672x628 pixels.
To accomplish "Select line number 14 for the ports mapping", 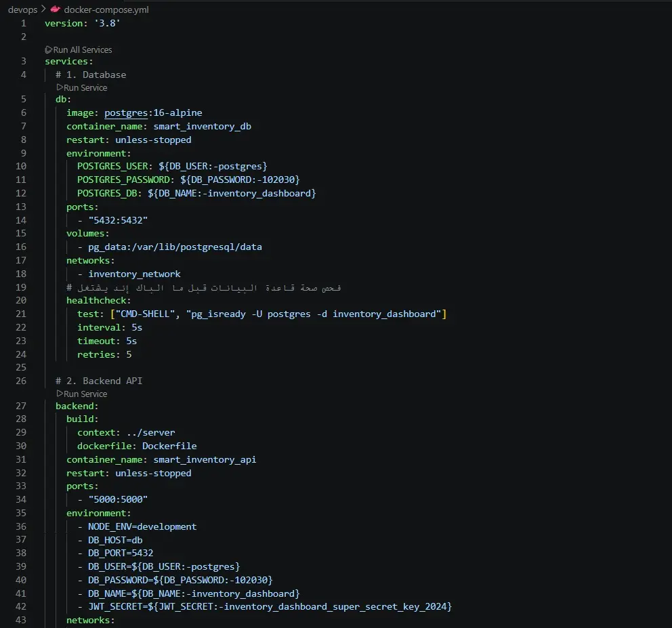I will pos(20,219).
